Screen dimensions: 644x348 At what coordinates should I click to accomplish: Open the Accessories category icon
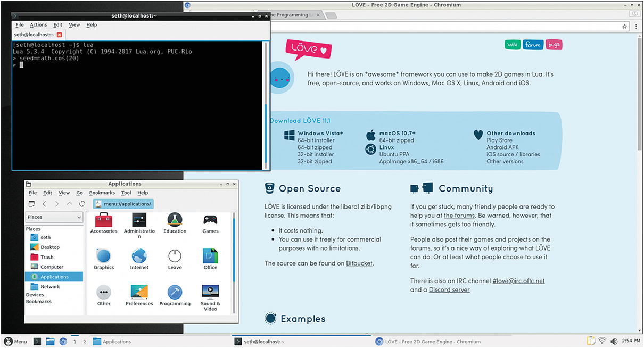click(x=103, y=219)
